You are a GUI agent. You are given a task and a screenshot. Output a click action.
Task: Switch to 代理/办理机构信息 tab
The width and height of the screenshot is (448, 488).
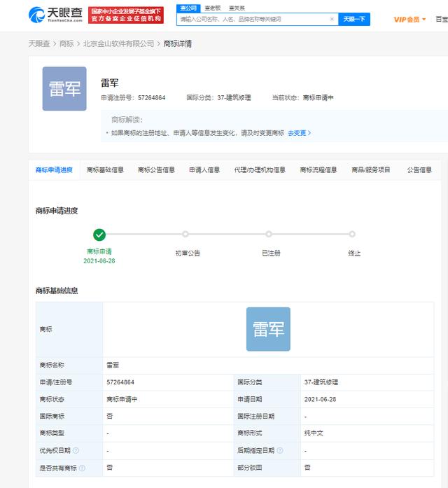[x=260, y=170]
